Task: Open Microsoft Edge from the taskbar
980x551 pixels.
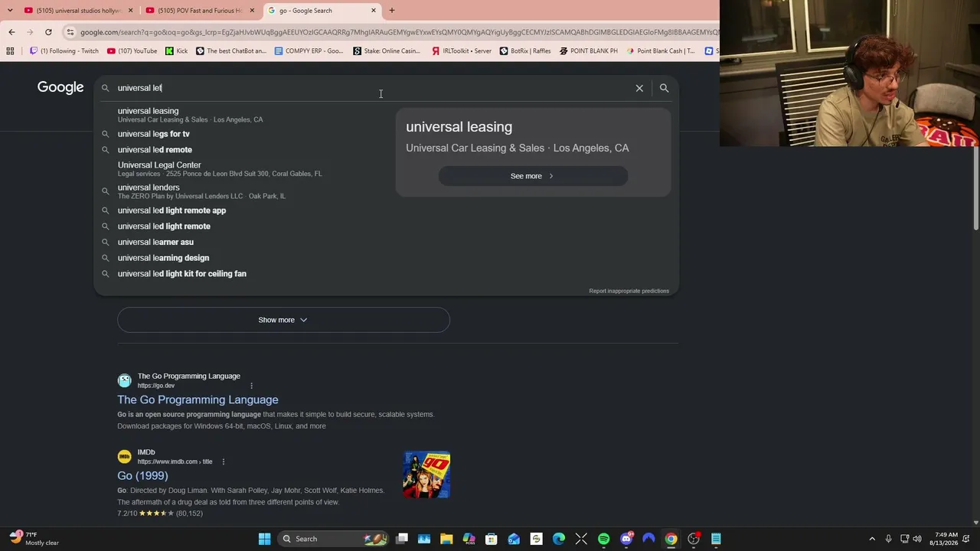Action: click(559, 539)
